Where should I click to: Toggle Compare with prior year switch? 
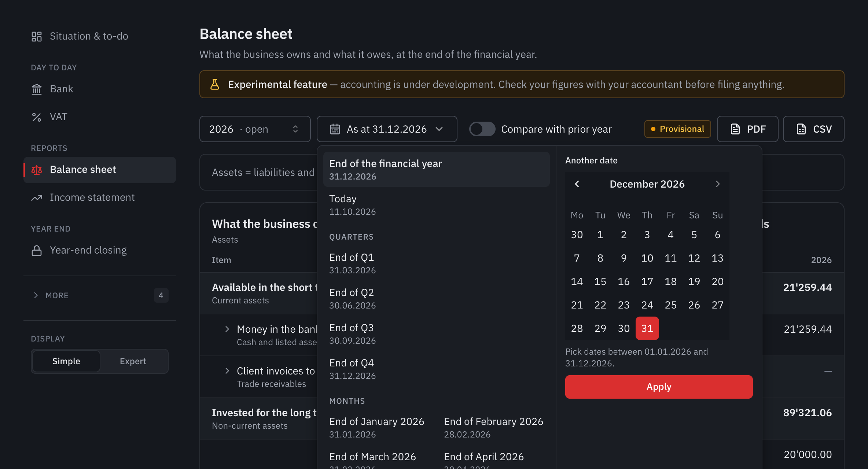click(x=482, y=129)
